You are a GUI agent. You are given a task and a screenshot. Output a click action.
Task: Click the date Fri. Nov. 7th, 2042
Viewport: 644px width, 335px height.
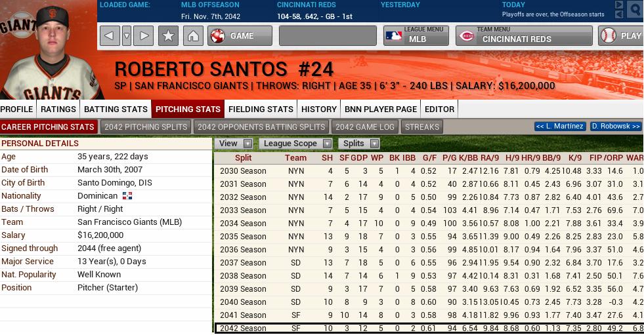(211, 16)
